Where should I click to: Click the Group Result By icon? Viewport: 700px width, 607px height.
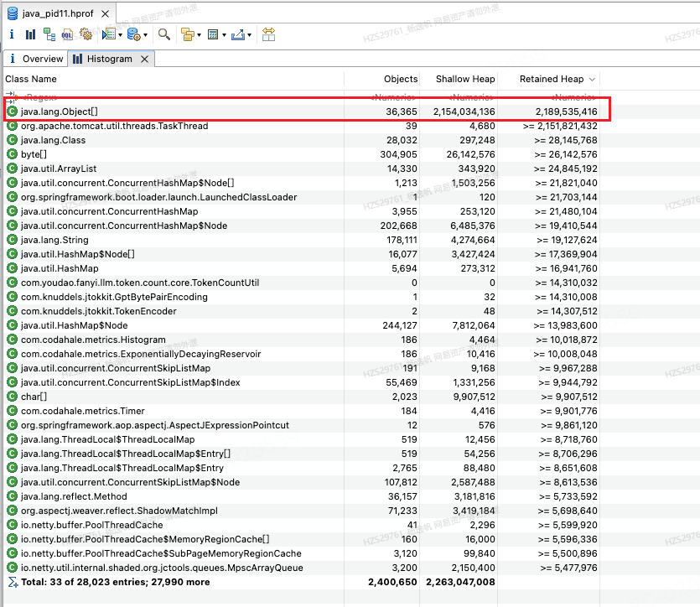(188, 34)
